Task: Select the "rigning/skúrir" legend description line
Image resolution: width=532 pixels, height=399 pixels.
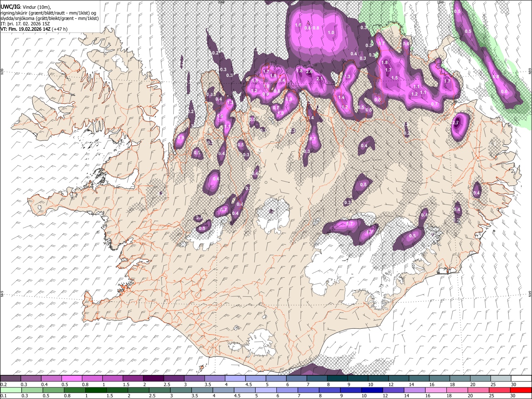Action: pyautogui.click(x=48, y=12)
